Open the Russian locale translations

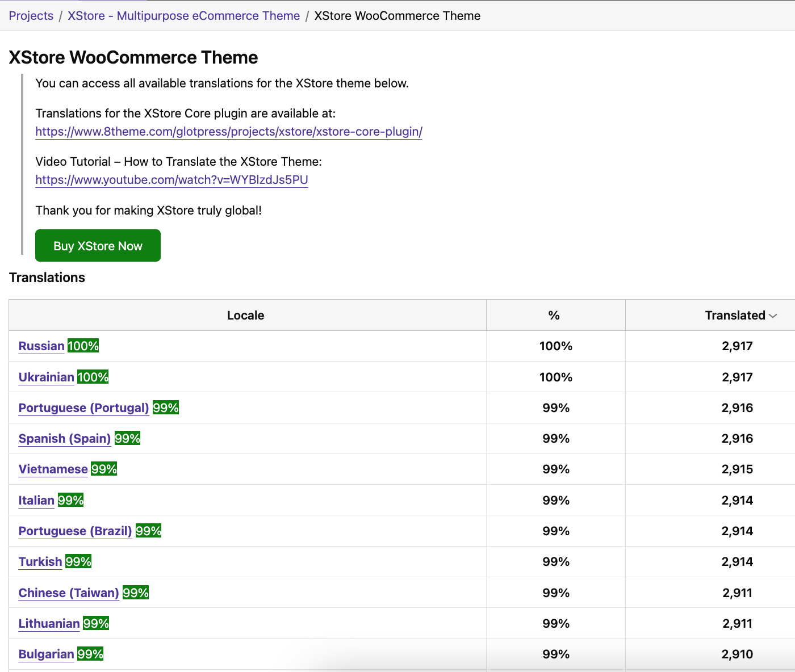41,346
